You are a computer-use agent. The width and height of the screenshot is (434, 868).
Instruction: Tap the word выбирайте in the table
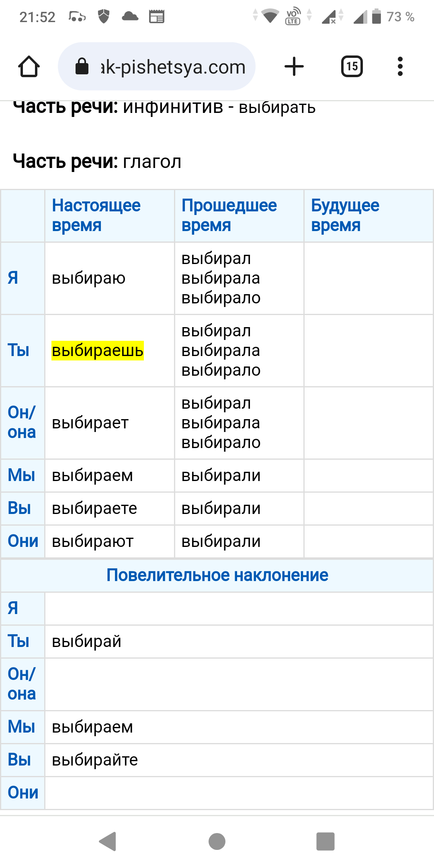coord(95,760)
